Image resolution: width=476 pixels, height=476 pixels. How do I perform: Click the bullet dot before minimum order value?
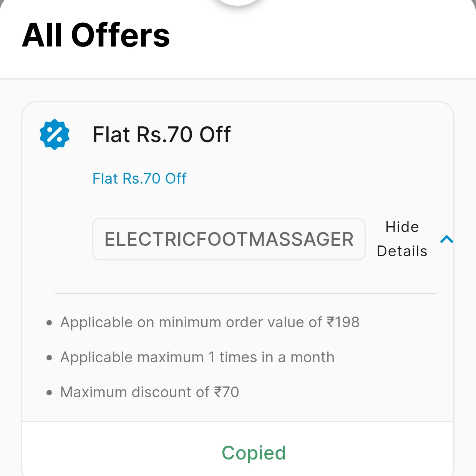49,323
